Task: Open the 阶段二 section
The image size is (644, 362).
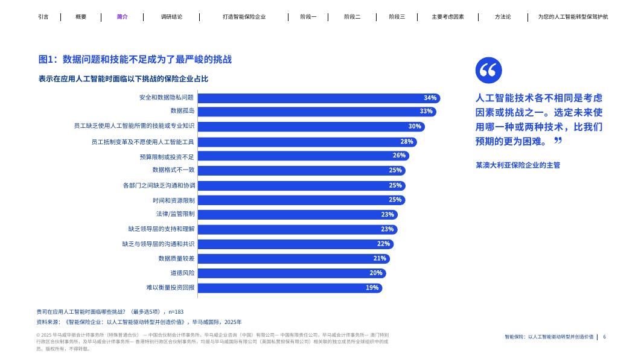Action: click(x=352, y=17)
